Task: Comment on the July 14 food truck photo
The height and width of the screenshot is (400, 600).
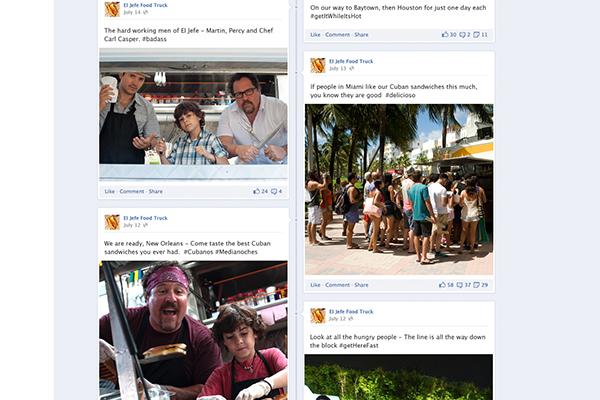Action: point(132,191)
